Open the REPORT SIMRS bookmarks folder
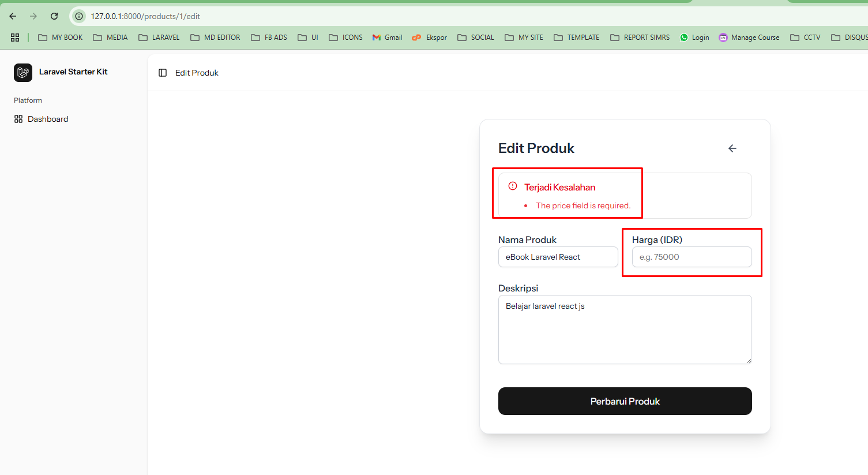868x475 pixels. tap(640, 37)
